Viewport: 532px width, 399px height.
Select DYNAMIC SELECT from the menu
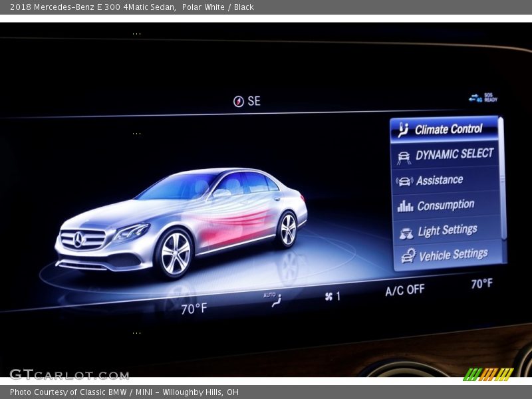pos(445,155)
